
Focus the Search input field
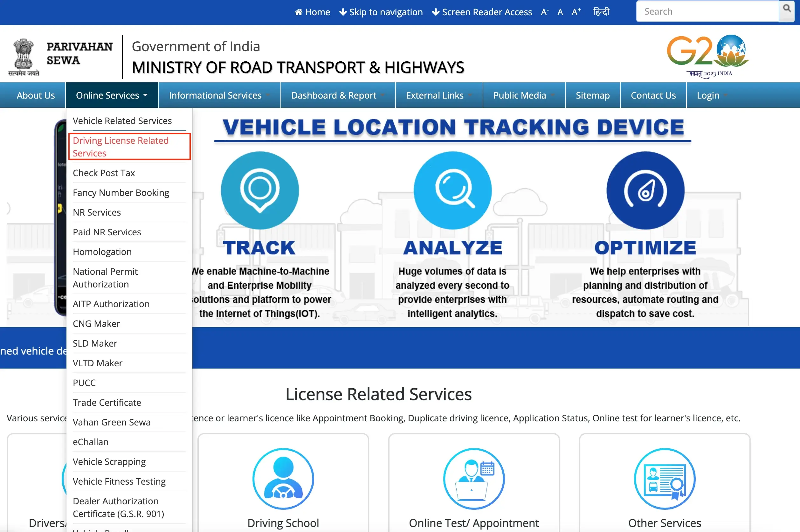click(x=707, y=11)
